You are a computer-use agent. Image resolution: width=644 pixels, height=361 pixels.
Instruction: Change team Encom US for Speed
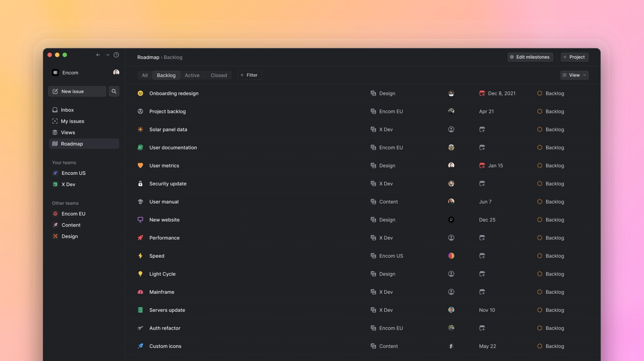coord(387,256)
